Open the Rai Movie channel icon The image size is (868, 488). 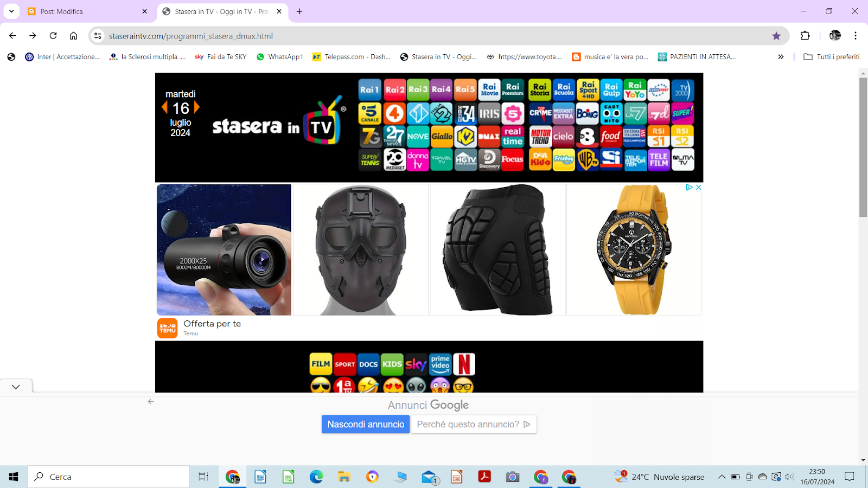point(489,89)
